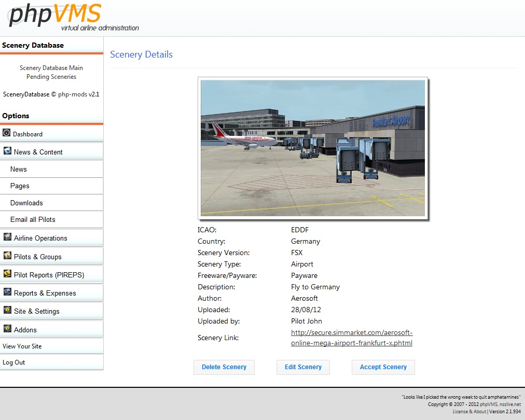Open the simmarket Frankfurt scenery link

[352, 338]
